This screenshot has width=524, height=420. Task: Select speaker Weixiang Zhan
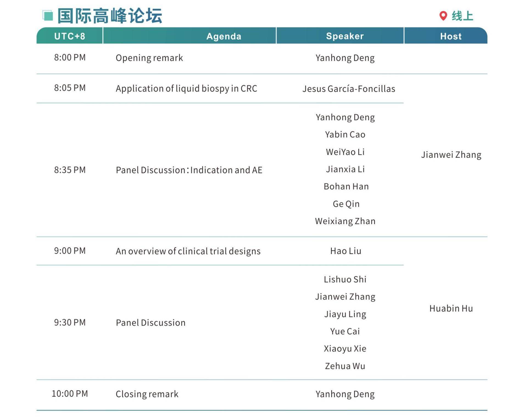(x=345, y=221)
